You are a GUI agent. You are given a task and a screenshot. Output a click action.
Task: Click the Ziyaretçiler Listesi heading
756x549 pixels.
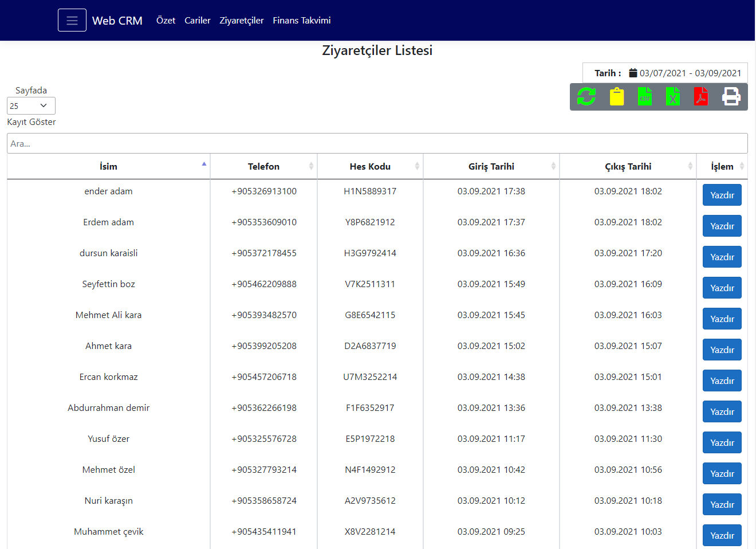377,50
